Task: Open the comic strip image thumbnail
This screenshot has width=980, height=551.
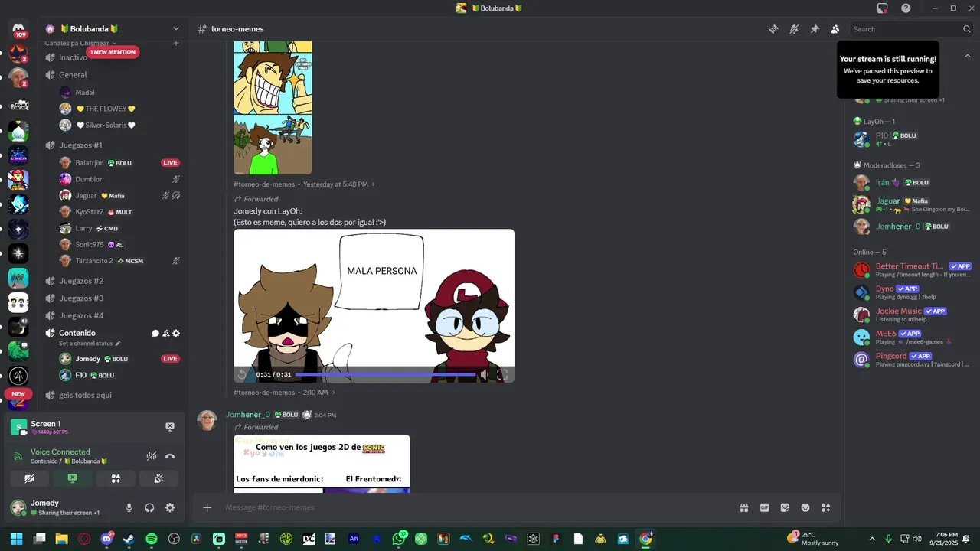Action: (x=273, y=108)
